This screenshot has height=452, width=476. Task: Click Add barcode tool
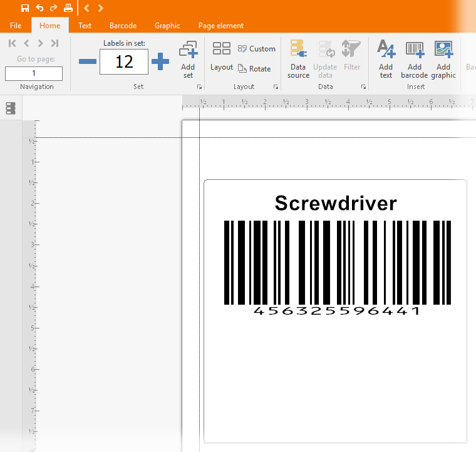pyautogui.click(x=415, y=60)
